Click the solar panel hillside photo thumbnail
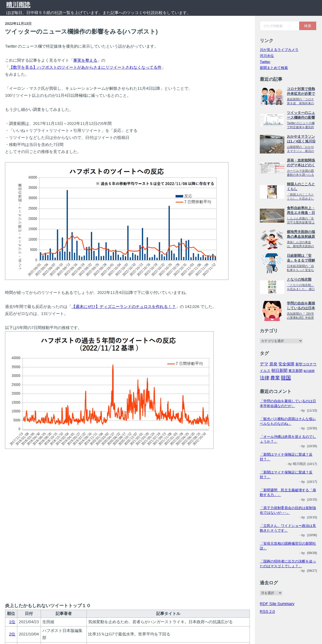The image size is (322, 644). [x=272, y=215]
